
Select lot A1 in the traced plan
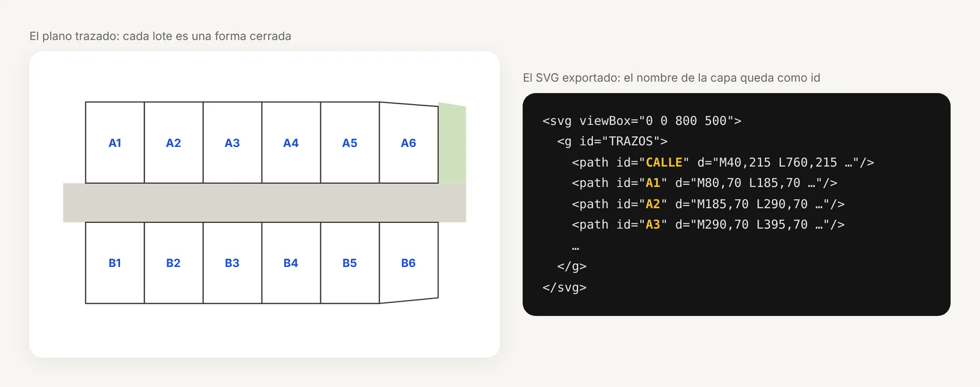pyautogui.click(x=115, y=143)
